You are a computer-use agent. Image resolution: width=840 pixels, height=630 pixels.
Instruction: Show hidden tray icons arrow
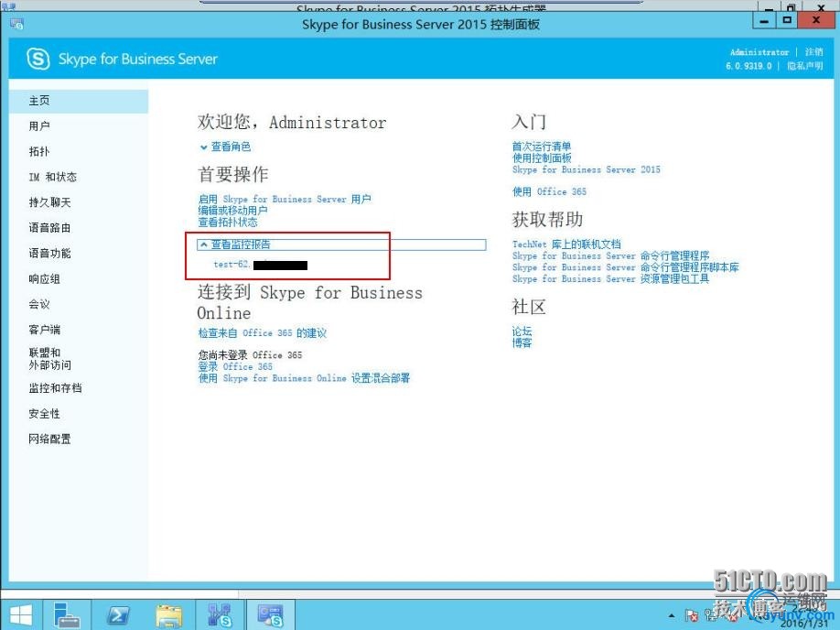click(x=672, y=615)
